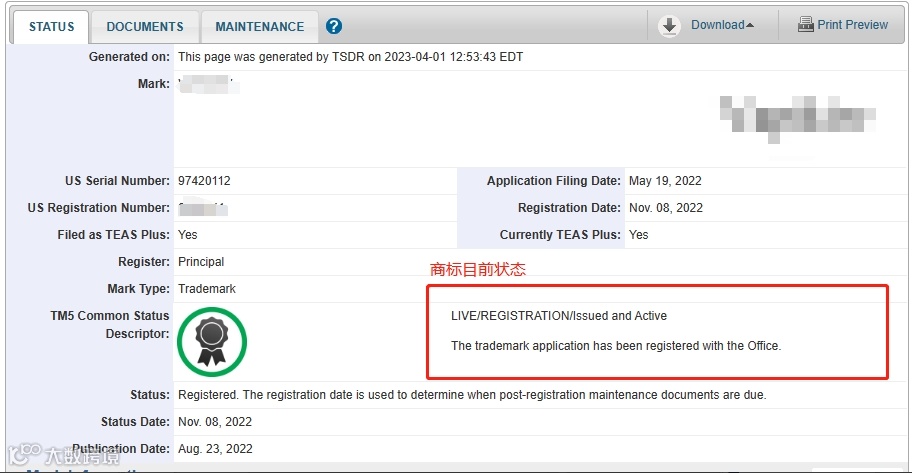Click the TM5 Common Status Descriptor label
This screenshot has width=912, height=473.
point(110,325)
